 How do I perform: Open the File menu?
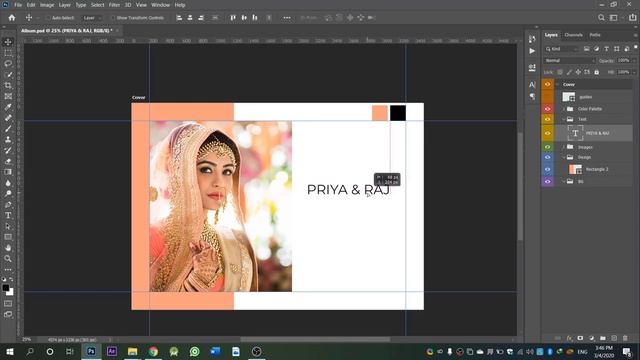pyautogui.click(x=18, y=5)
